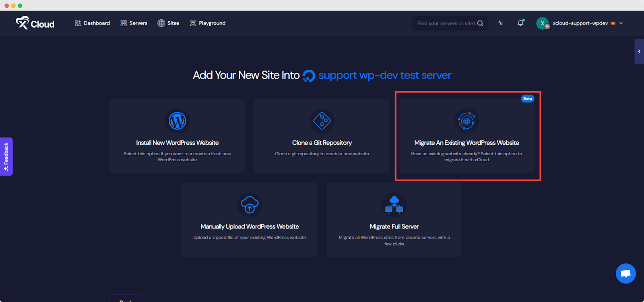Click the full server migration icon
The image size is (644, 302).
[x=394, y=205]
